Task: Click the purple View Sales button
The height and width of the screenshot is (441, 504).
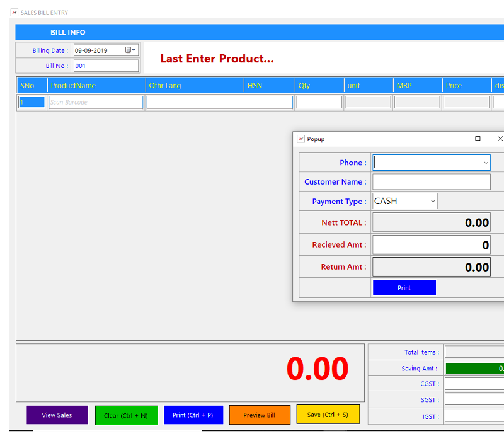Action: point(57,415)
